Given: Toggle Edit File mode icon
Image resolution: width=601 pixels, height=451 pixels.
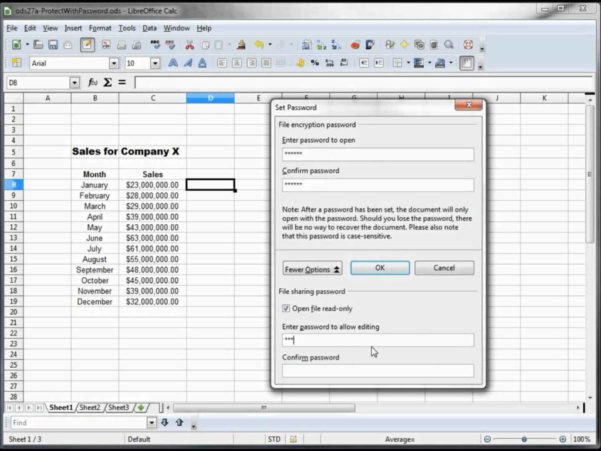Looking at the screenshot, I should (x=87, y=46).
